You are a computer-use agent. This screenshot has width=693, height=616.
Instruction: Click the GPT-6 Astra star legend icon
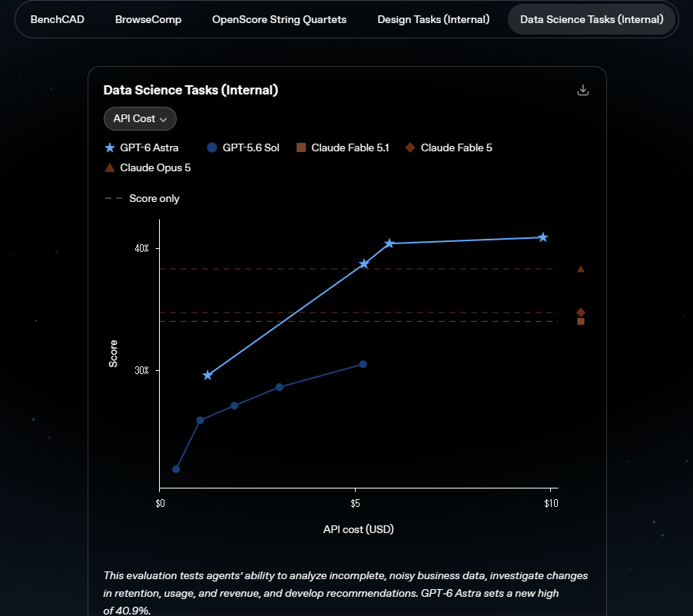pos(110,147)
